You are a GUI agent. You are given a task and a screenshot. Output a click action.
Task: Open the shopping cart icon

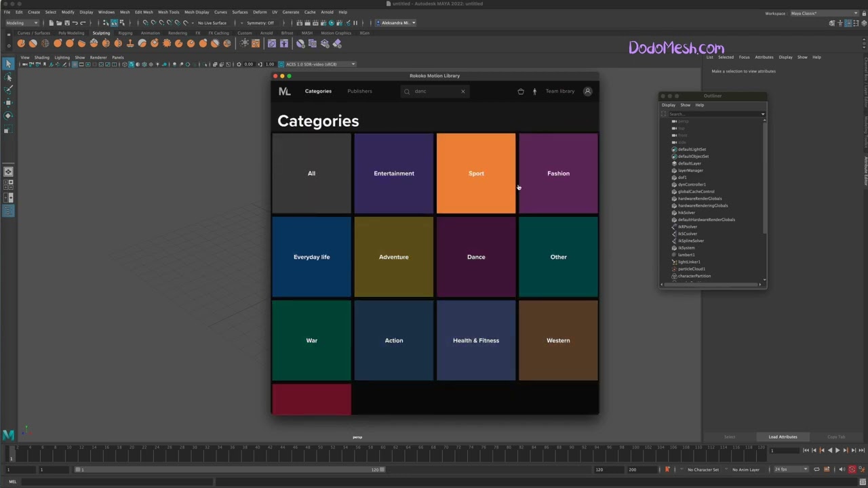tap(521, 91)
